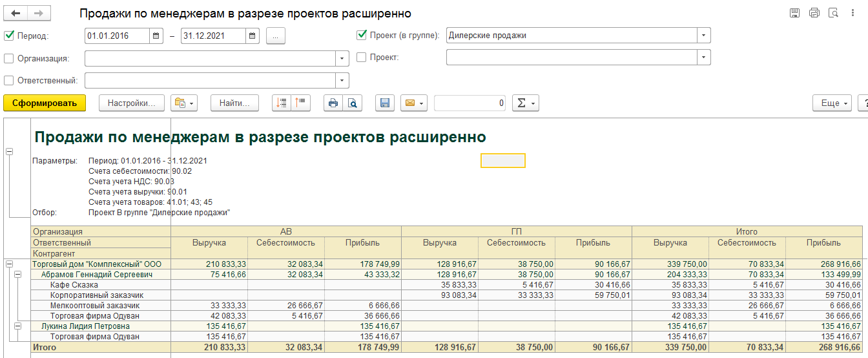Toggle the Период checkbox

9,36
